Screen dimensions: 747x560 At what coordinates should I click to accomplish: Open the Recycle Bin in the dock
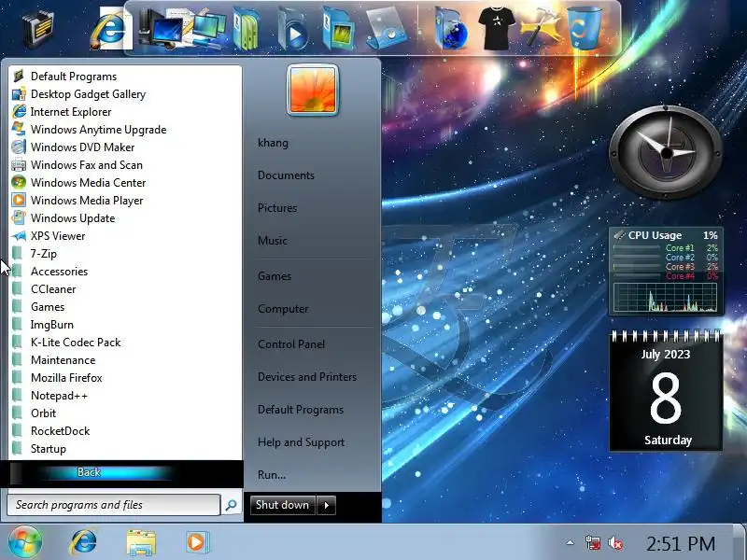pos(585,28)
